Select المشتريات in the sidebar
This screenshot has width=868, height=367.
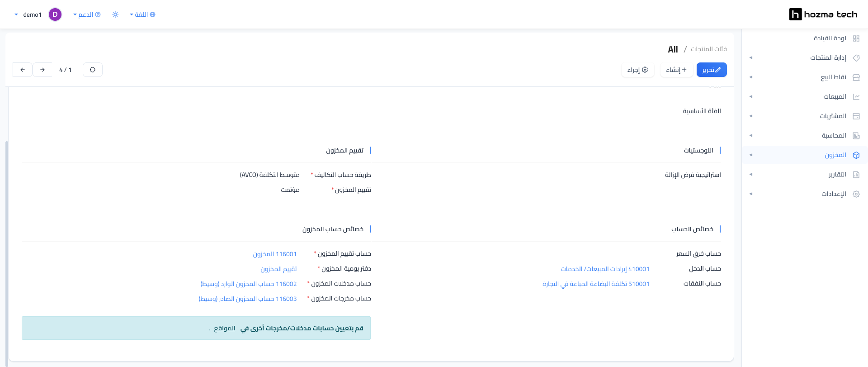click(833, 116)
